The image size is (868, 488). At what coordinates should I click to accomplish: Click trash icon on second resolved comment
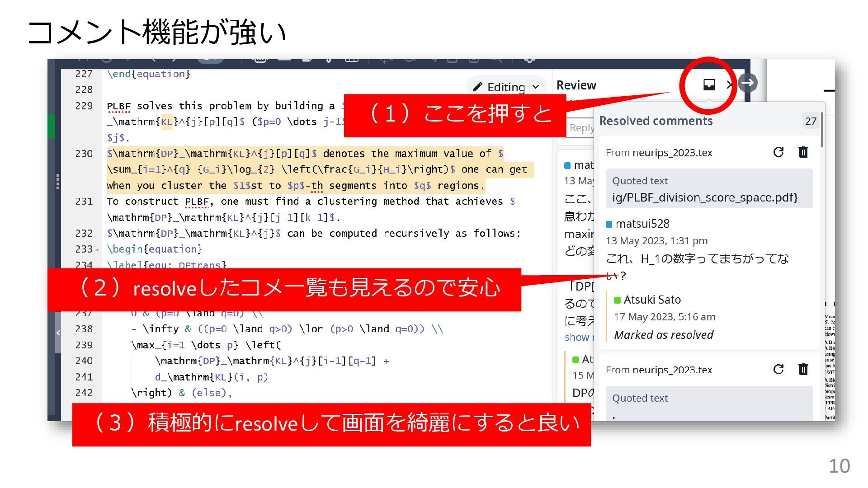click(803, 369)
